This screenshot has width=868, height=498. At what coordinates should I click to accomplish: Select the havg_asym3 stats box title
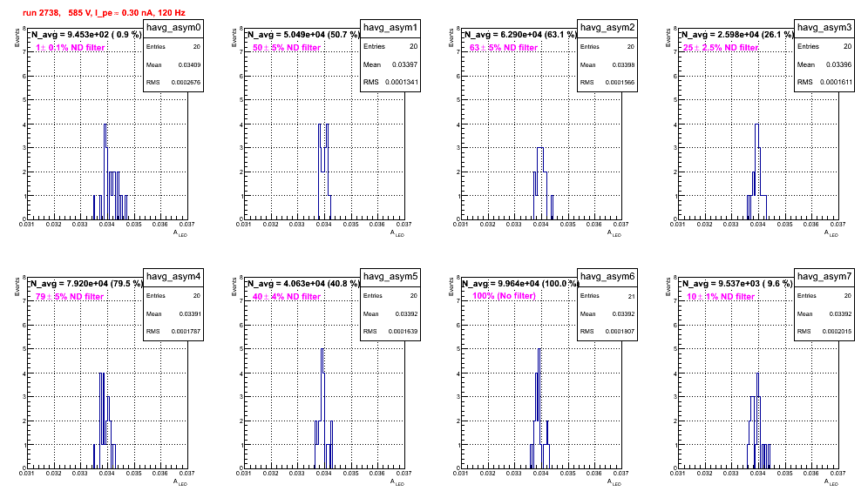click(824, 28)
